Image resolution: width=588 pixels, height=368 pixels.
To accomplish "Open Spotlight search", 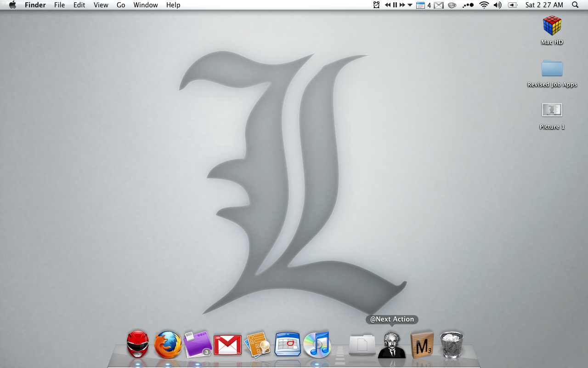I will pyautogui.click(x=575, y=5).
